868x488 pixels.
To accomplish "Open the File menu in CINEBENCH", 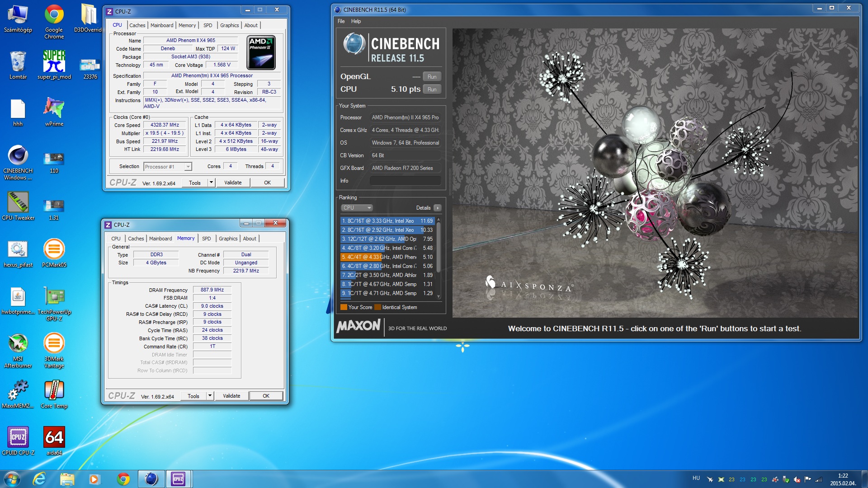I will (341, 21).
